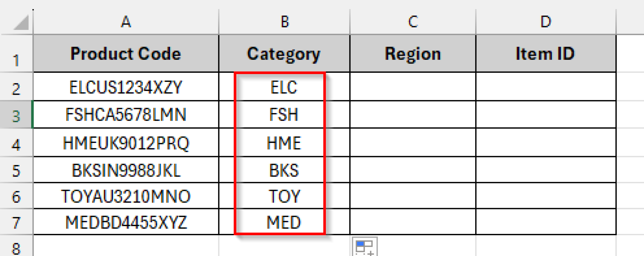Select the MED category cell
This screenshot has width=644, height=256.
pyautogui.click(x=284, y=222)
